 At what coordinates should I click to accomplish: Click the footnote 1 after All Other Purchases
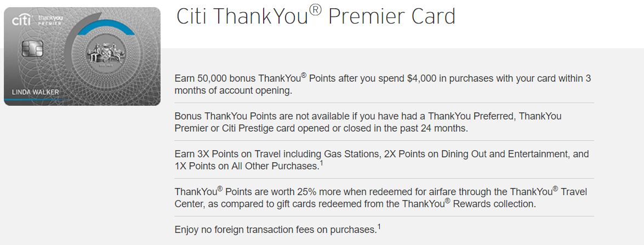point(321,163)
